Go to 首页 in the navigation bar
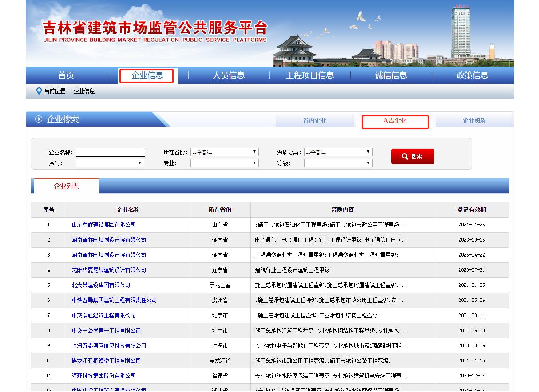This screenshot has height=392, width=539. click(66, 75)
